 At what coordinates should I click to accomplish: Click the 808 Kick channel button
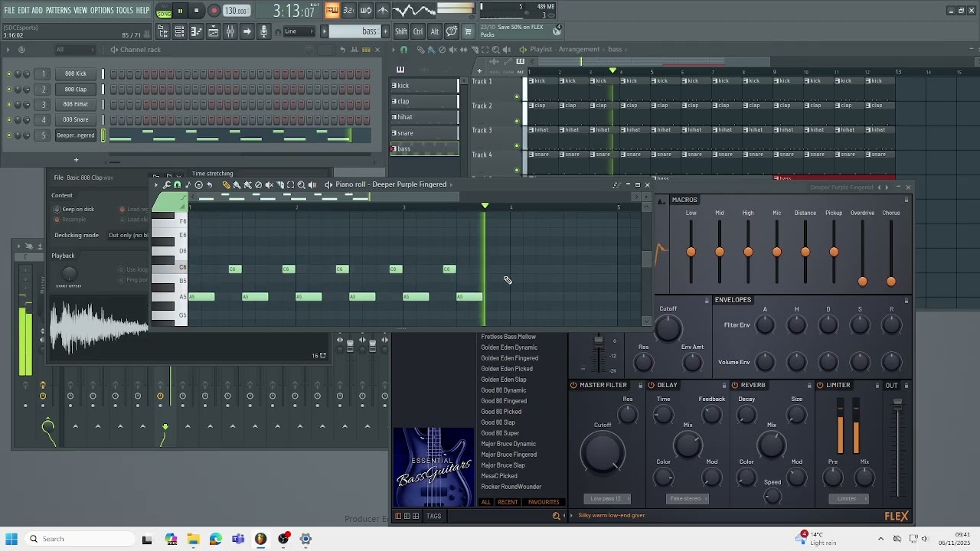coord(76,74)
